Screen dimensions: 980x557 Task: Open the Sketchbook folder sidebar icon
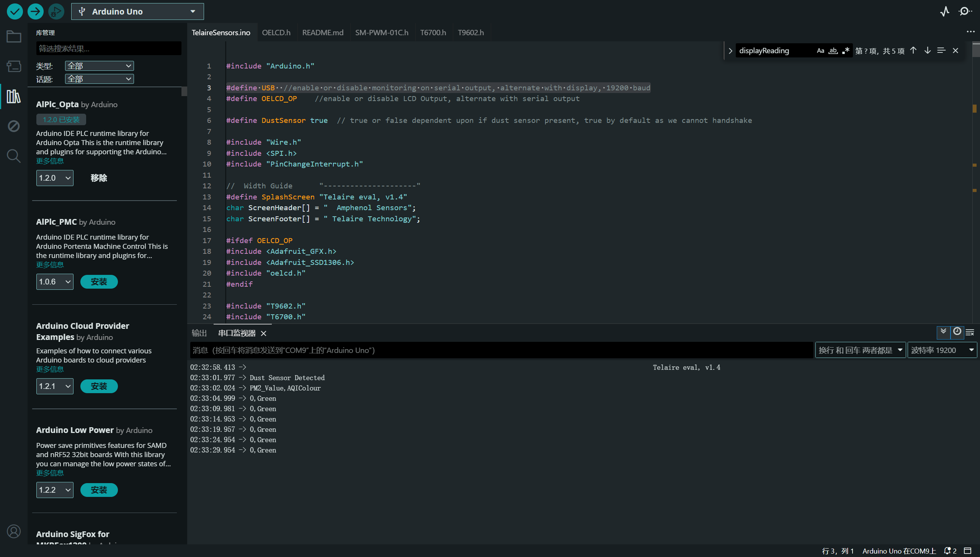tap(14, 37)
